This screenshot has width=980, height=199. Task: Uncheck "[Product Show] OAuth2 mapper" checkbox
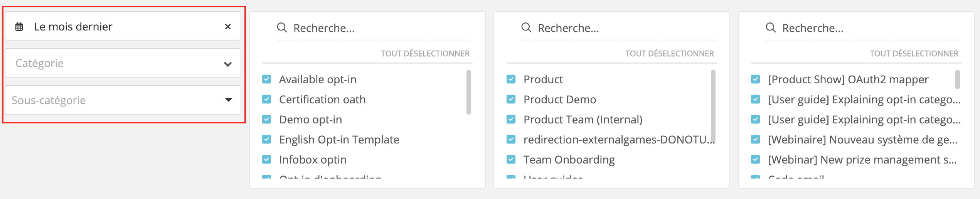(x=756, y=79)
